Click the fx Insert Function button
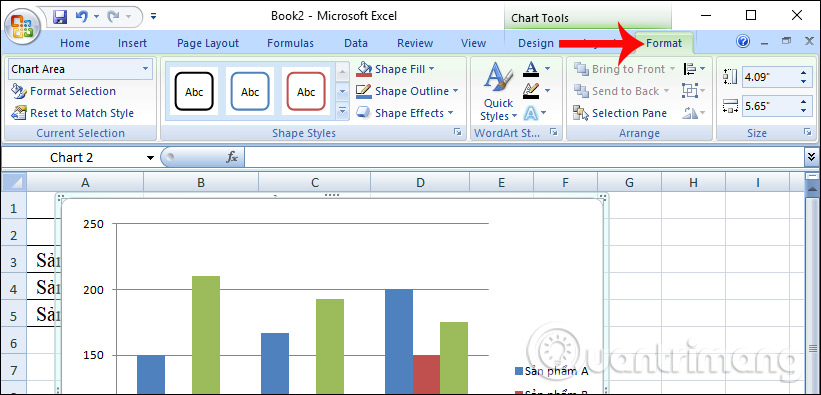 pyautogui.click(x=231, y=157)
